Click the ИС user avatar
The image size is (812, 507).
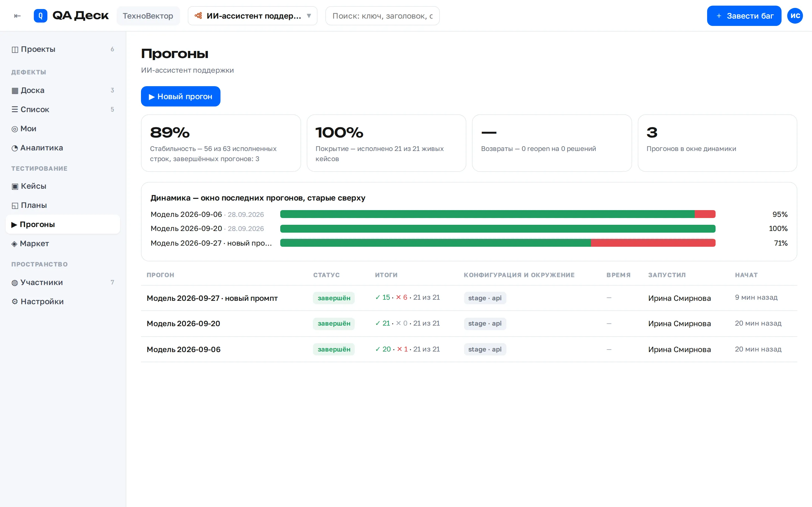(795, 16)
